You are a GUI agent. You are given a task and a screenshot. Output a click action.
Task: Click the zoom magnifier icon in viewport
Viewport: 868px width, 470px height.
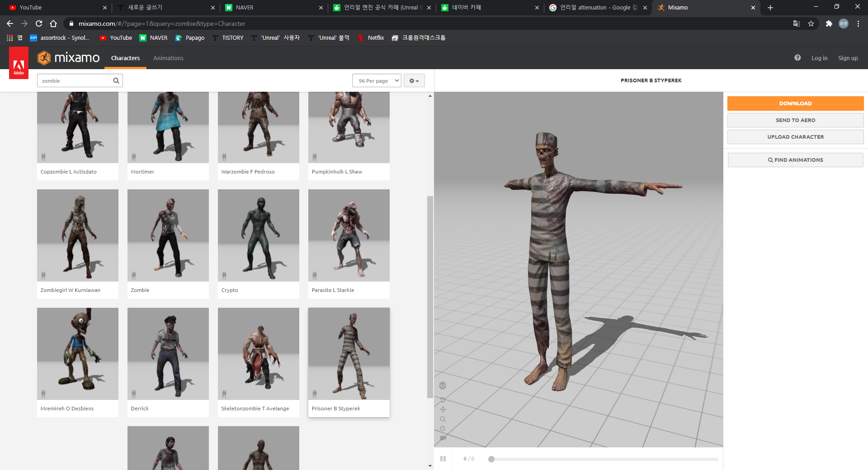point(443,419)
